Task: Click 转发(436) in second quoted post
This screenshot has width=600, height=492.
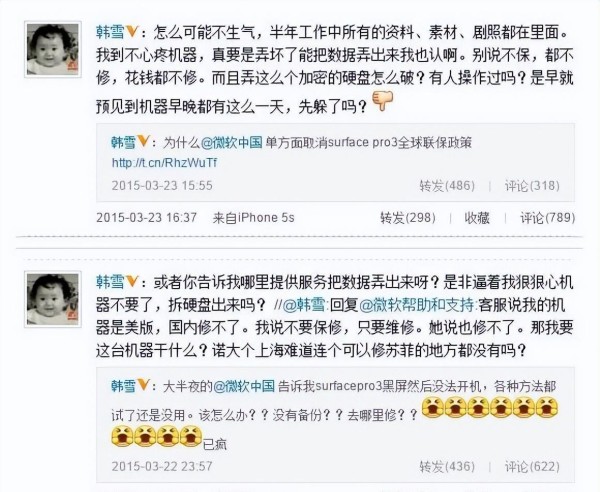Action: click(447, 466)
